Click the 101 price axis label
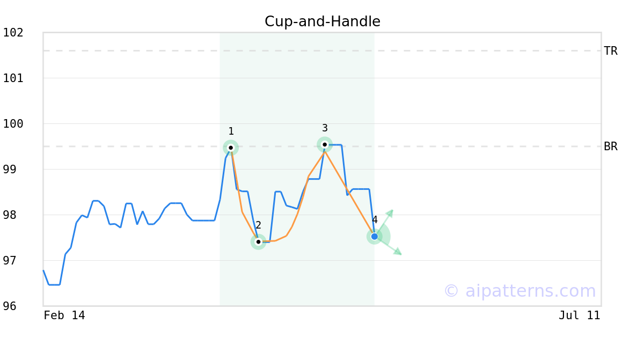Viewport: 644px width, 338px height. 13,78
